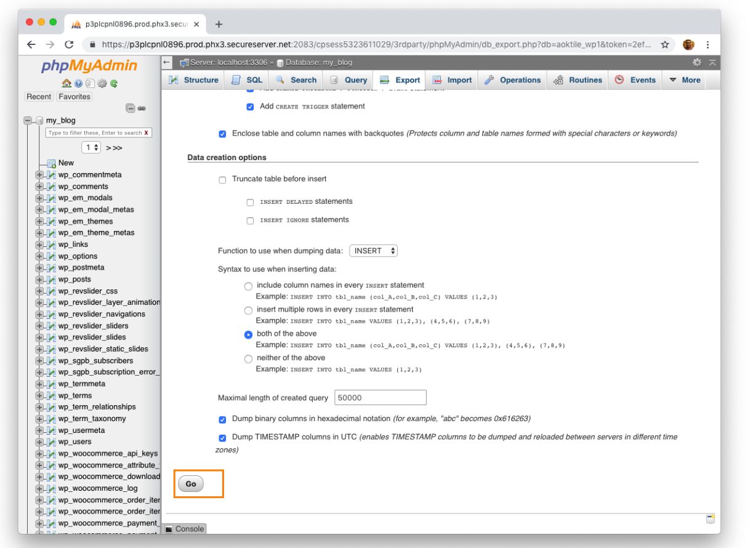Viewport: 756px width, 548px height.
Task: Open page settings gear on the server bar
Action: 698,62
